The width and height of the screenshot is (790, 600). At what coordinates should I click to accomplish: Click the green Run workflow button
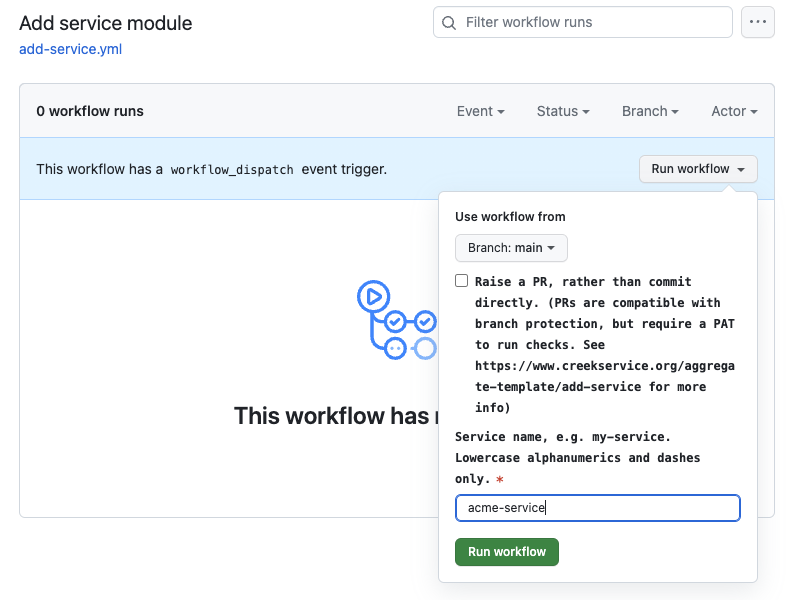pos(506,552)
